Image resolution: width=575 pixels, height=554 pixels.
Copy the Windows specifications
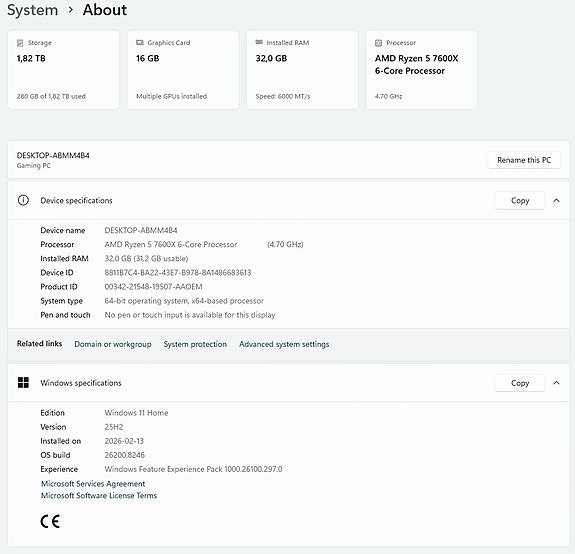click(520, 383)
